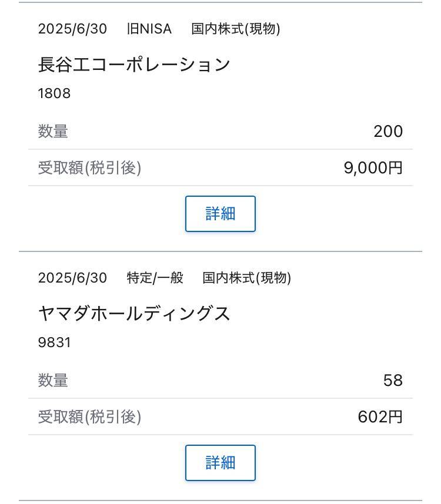Click the 9,000円 received amount
Image resolution: width=441 pixels, height=504 pixels.
(x=373, y=168)
